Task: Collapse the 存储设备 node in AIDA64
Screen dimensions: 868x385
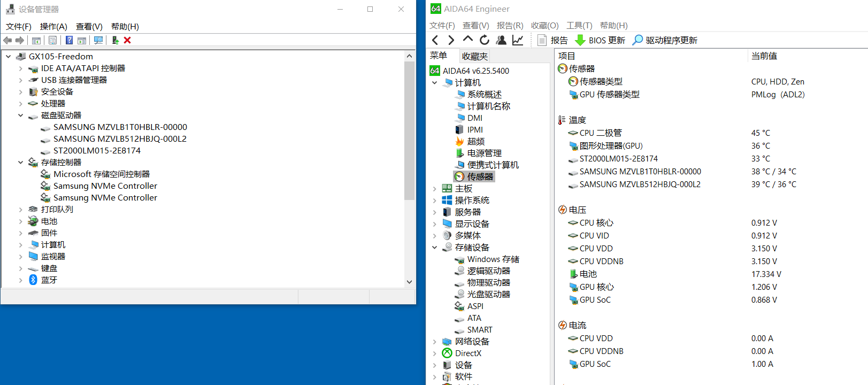Action: pos(435,247)
